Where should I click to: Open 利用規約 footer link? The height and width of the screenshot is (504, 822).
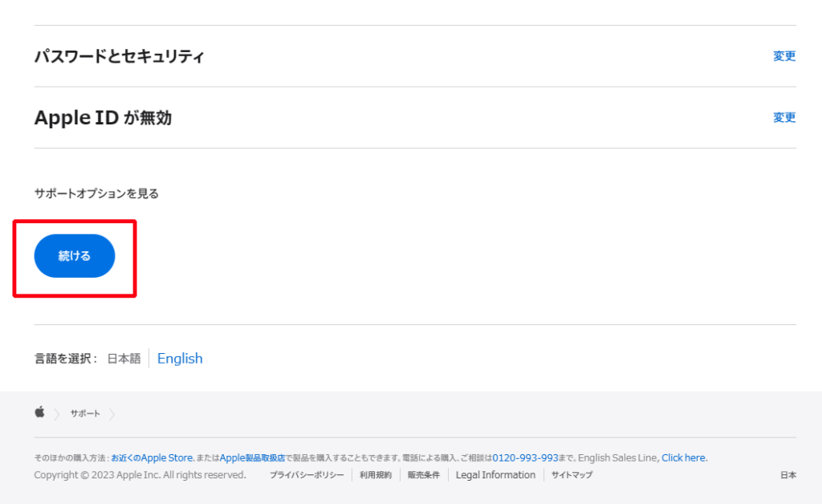point(376,475)
